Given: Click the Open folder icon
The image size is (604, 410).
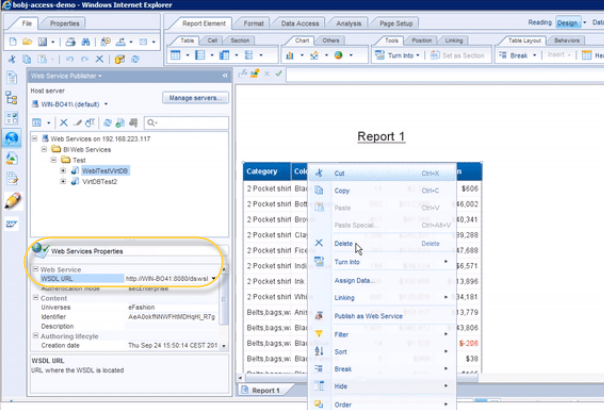Looking at the screenshot, I should coord(27,42).
